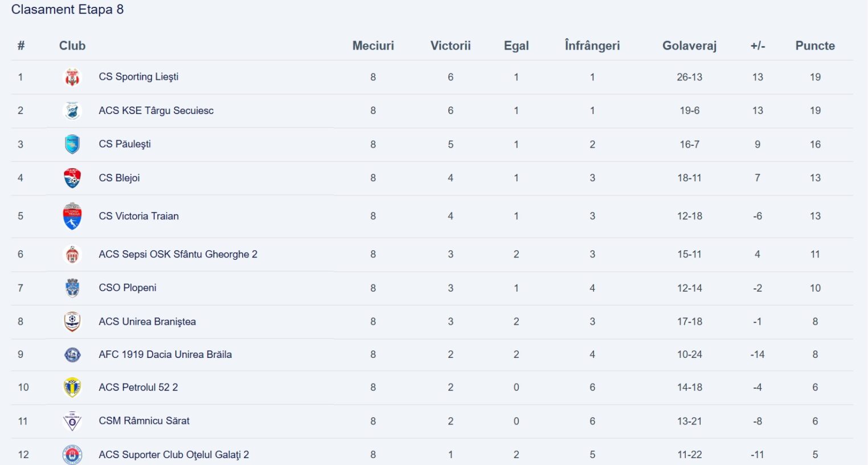Viewport: 868px width, 465px height.
Task: Click the Dacia Unirea Brăila round logo
Action: tap(72, 354)
